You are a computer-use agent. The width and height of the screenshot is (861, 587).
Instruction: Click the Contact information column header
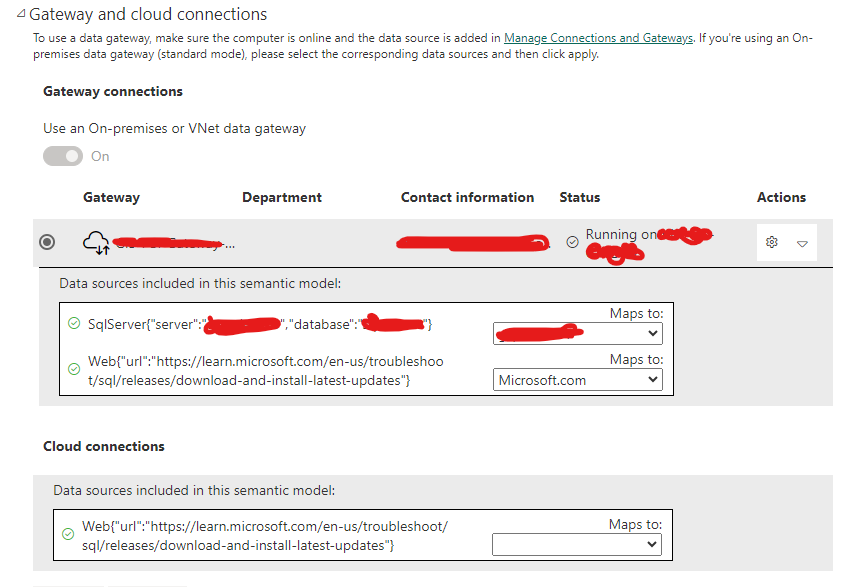tap(467, 197)
